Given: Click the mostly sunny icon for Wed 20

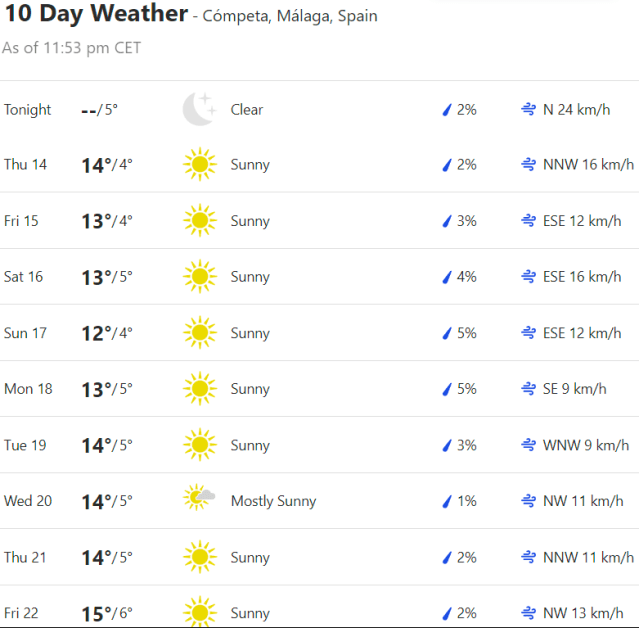Looking at the screenshot, I should (x=199, y=500).
